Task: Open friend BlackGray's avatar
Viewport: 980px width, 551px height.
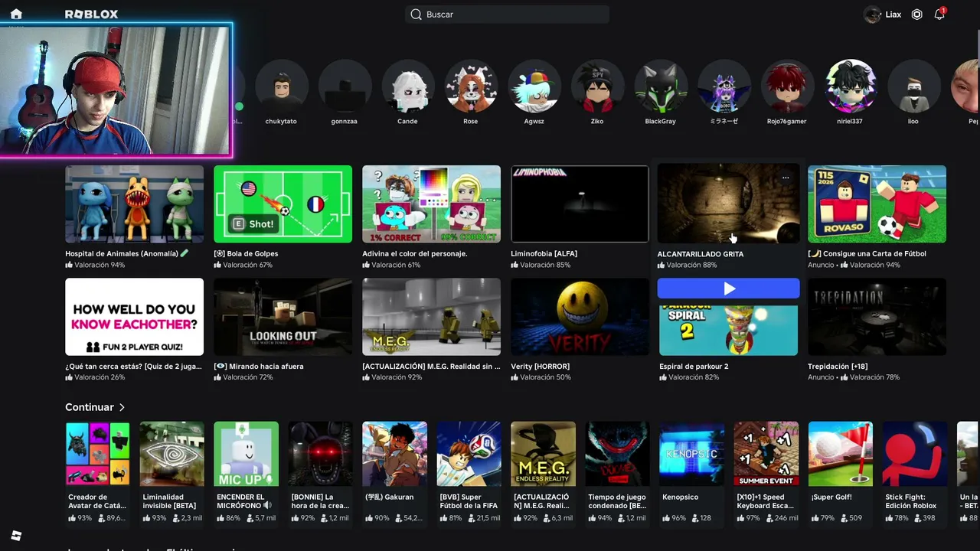Action: (x=660, y=86)
